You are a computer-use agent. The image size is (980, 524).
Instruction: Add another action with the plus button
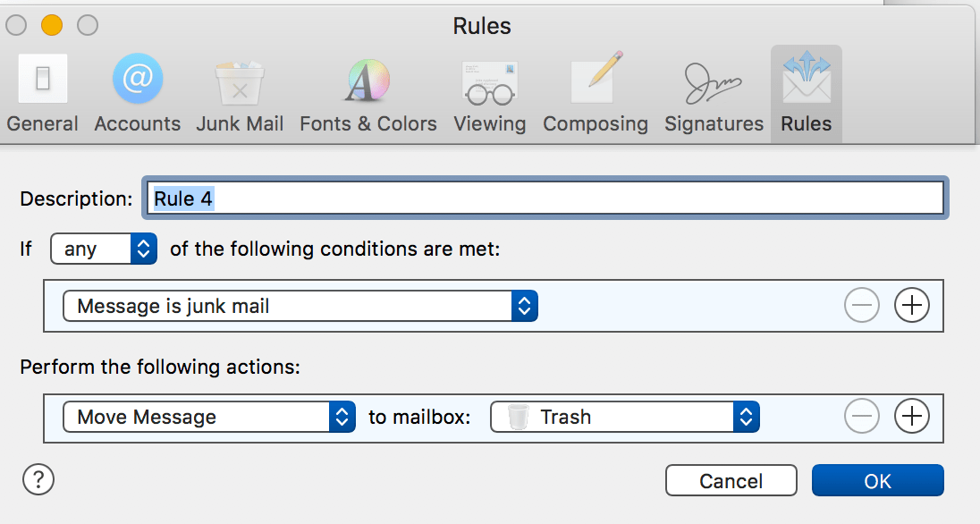point(912,417)
